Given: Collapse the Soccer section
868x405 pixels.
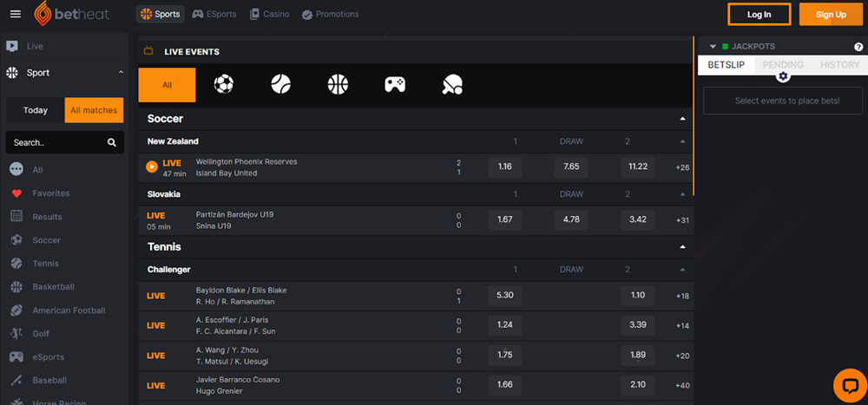Looking at the screenshot, I should 682,119.
